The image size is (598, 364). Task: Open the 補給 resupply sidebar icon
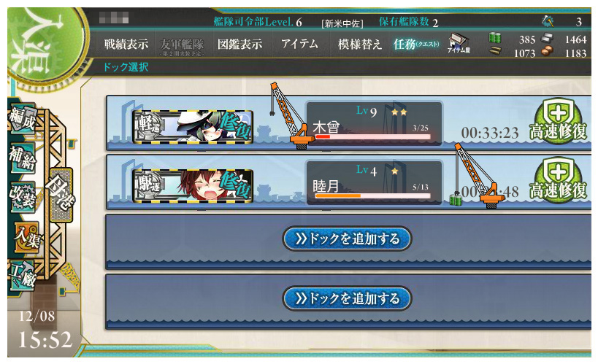point(23,158)
